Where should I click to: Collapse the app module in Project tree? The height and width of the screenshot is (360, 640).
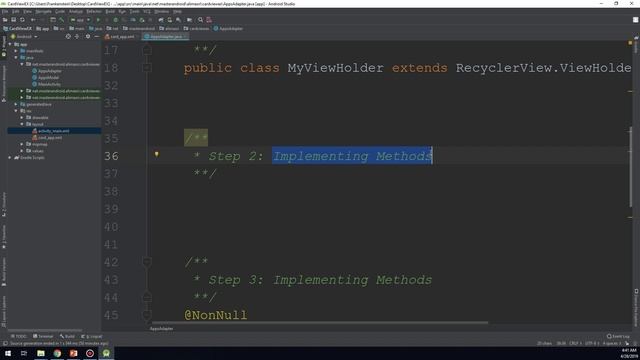click(x=10, y=44)
